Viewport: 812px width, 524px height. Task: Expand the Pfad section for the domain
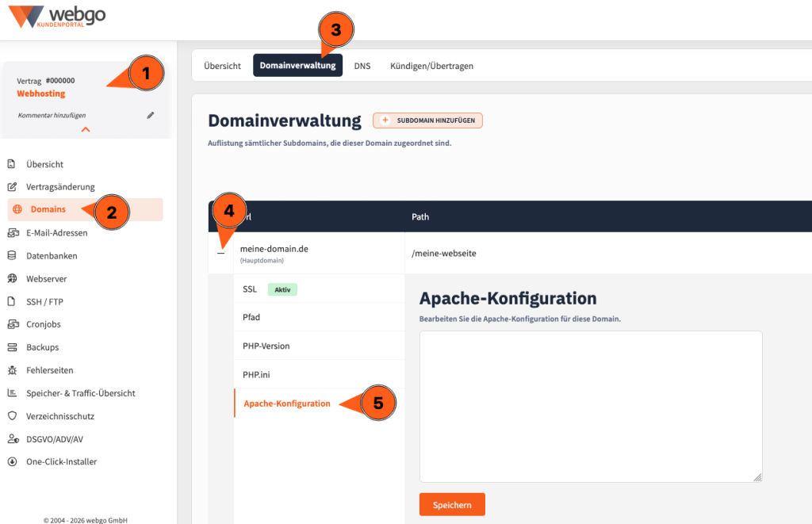[x=252, y=317]
